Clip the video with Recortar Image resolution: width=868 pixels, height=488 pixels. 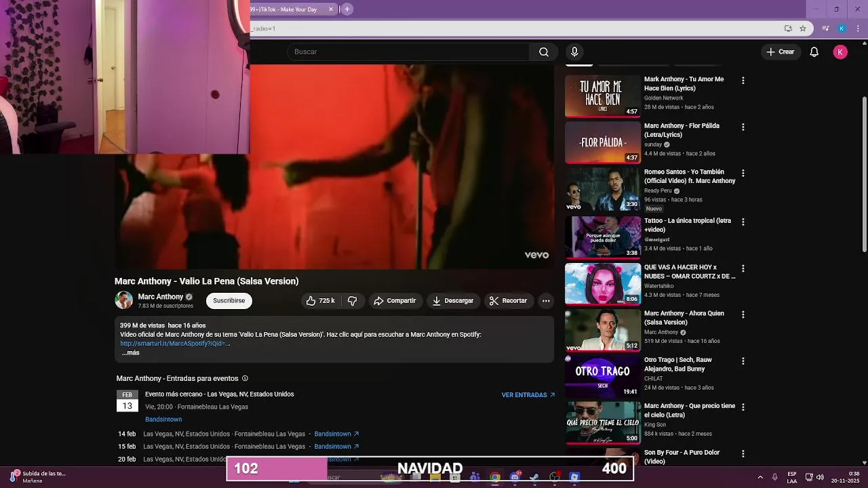[509, 301]
